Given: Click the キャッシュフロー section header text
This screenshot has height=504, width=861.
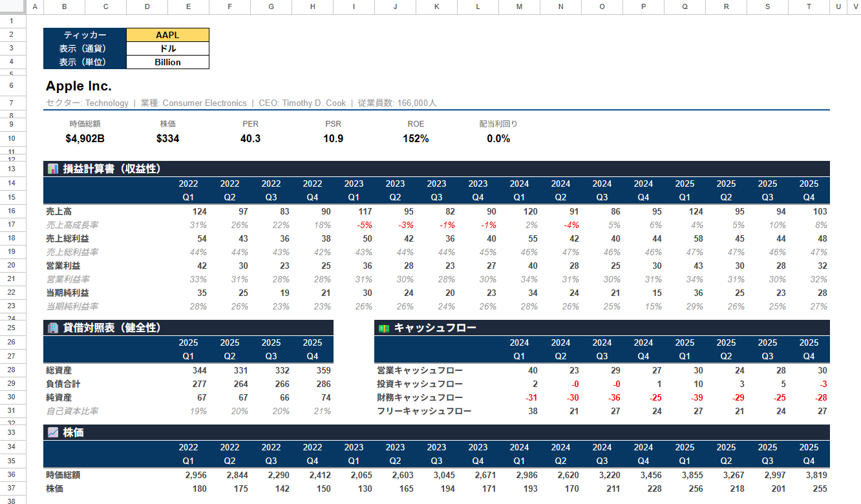Looking at the screenshot, I should click(435, 328).
